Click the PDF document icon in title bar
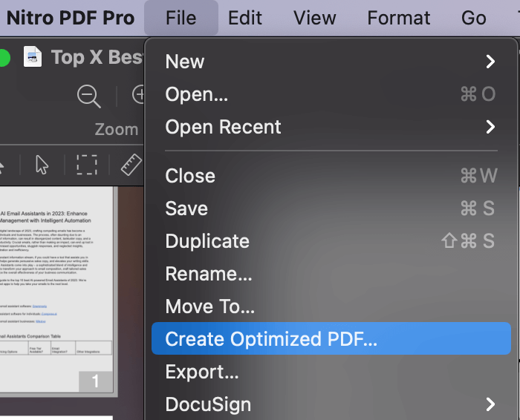Image resolution: width=520 pixels, height=420 pixels. pyautogui.click(x=33, y=57)
